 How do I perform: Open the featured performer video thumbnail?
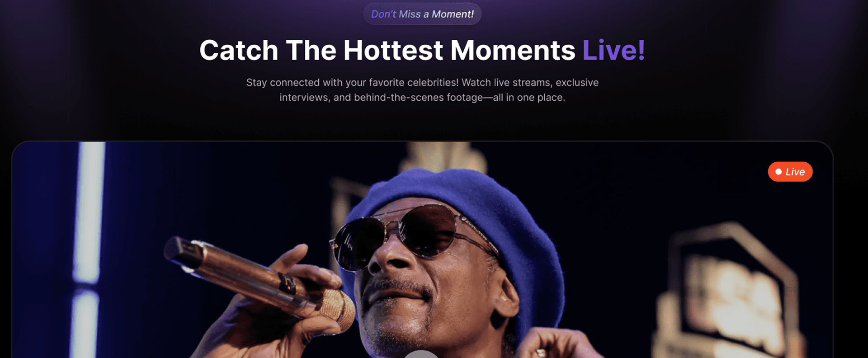pos(422,250)
